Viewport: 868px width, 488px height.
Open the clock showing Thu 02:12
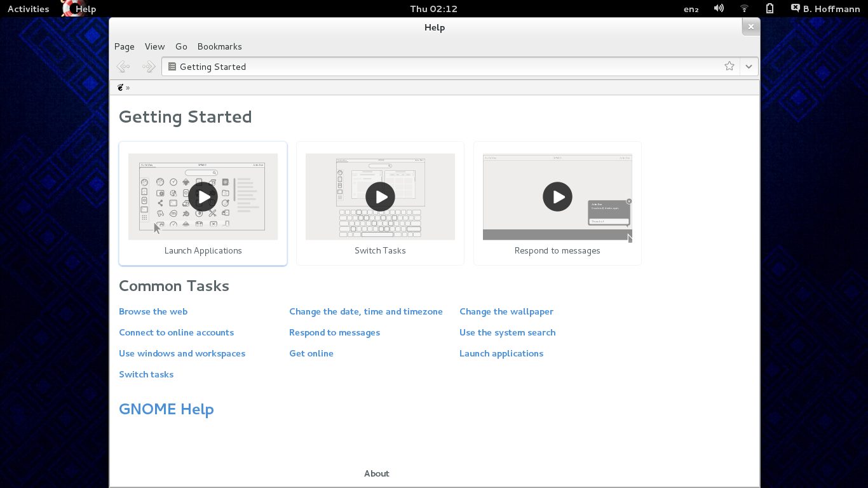[434, 9]
